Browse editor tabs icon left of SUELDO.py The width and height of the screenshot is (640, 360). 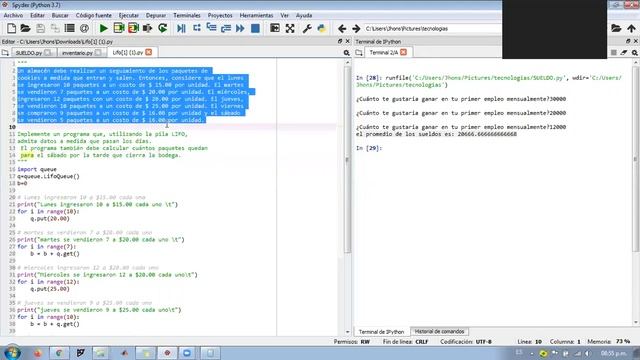point(5,53)
